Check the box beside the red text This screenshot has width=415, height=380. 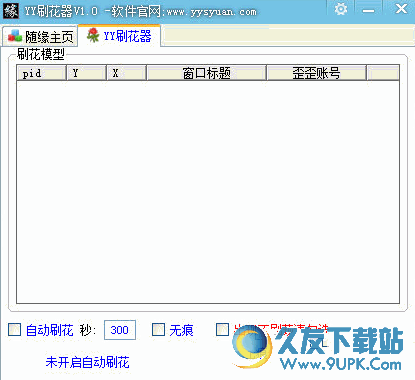222,329
